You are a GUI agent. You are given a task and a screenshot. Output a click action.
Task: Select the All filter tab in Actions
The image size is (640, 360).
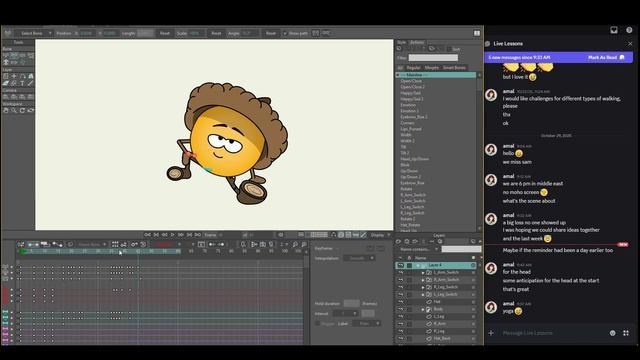click(400, 68)
